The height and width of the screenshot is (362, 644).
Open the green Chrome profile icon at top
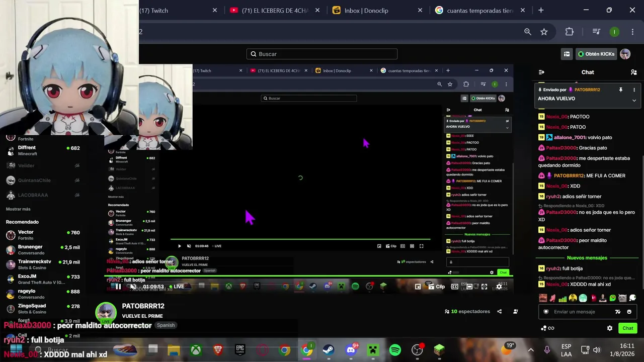(614, 32)
